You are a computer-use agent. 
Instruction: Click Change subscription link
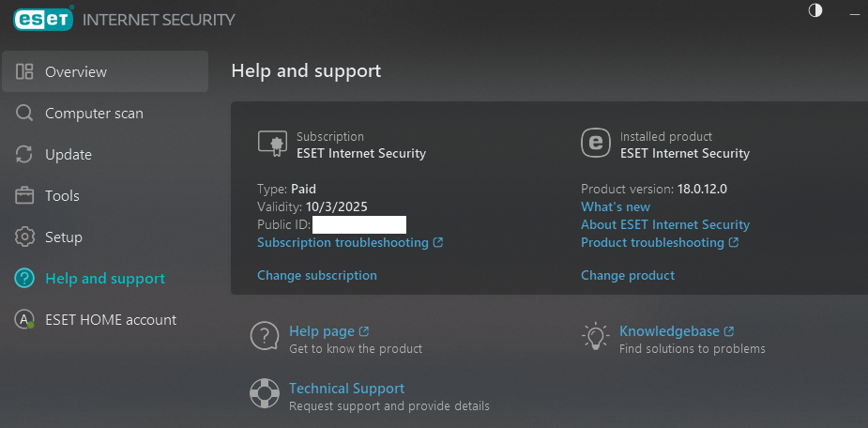point(317,275)
